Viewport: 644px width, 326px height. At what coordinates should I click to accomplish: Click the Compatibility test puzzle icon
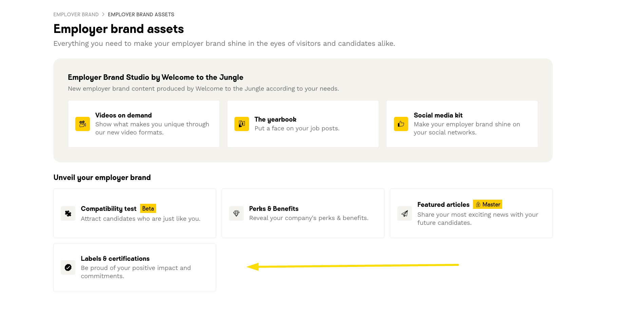point(68,213)
